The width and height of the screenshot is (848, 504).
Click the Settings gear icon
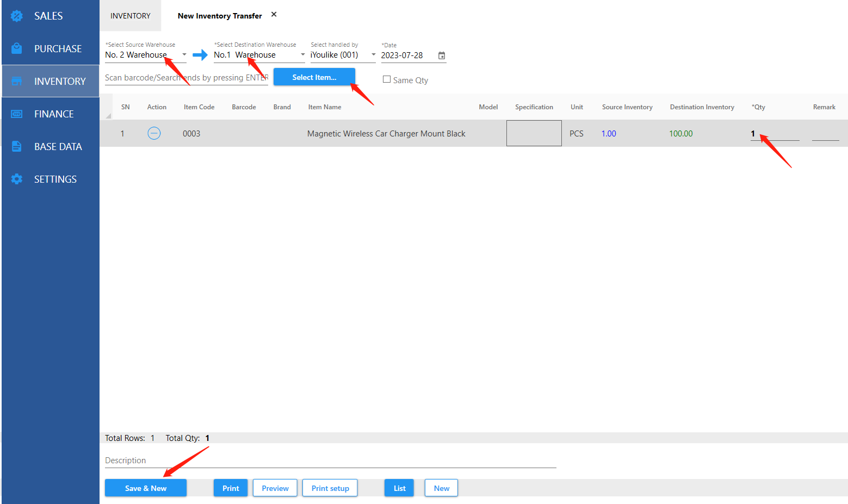click(17, 179)
